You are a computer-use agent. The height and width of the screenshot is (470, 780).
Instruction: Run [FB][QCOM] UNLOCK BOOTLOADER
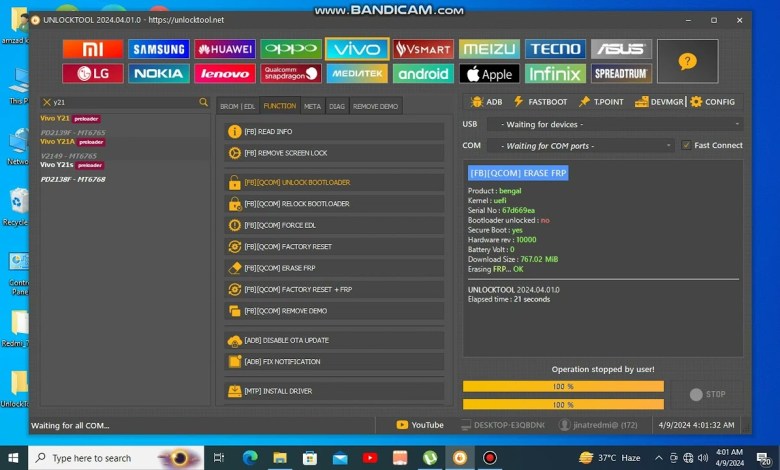click(x=334, y=183)
